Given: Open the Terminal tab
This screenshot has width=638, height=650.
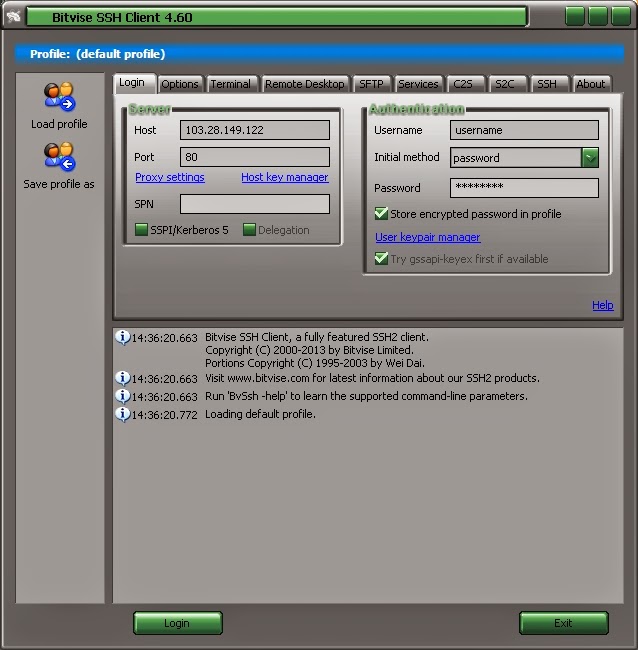Looking at the screenshot, I should [231, 84].
